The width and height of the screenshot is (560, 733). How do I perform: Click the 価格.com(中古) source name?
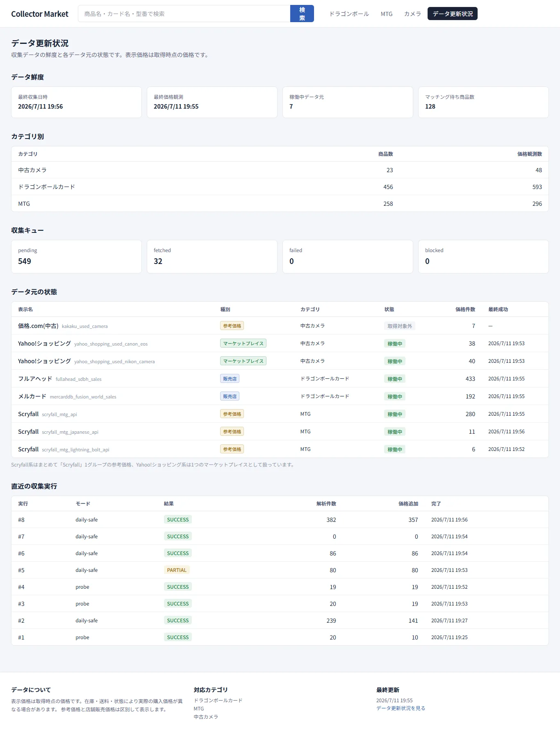38,326
